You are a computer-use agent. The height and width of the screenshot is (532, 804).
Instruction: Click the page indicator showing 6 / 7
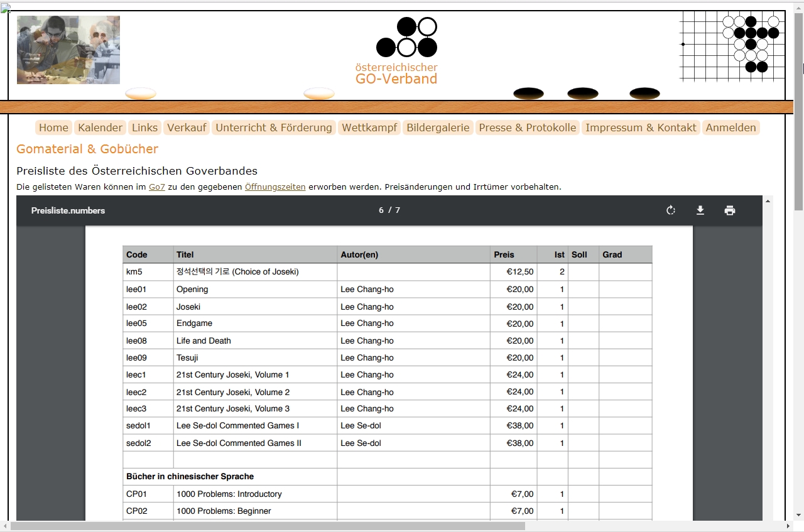pyautogui.click(x=389, y=210)
